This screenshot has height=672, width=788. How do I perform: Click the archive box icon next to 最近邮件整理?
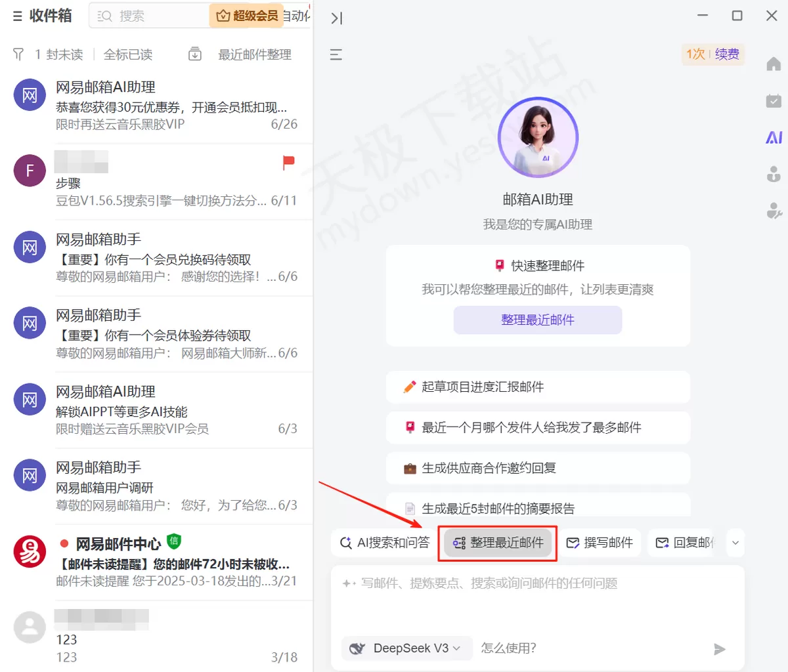(195, 54)
